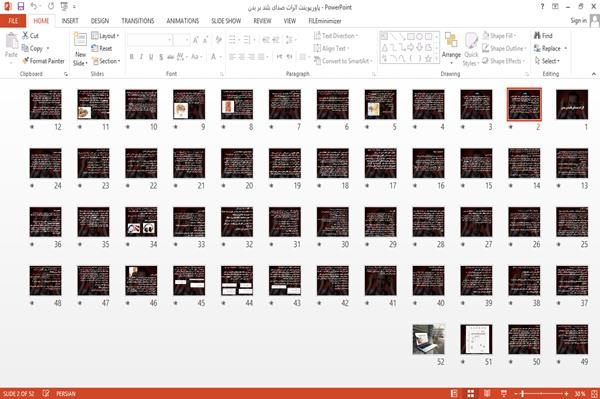
Task: Expand the Section dropdown
Action: pyautogui.click(x=106, y=61)
